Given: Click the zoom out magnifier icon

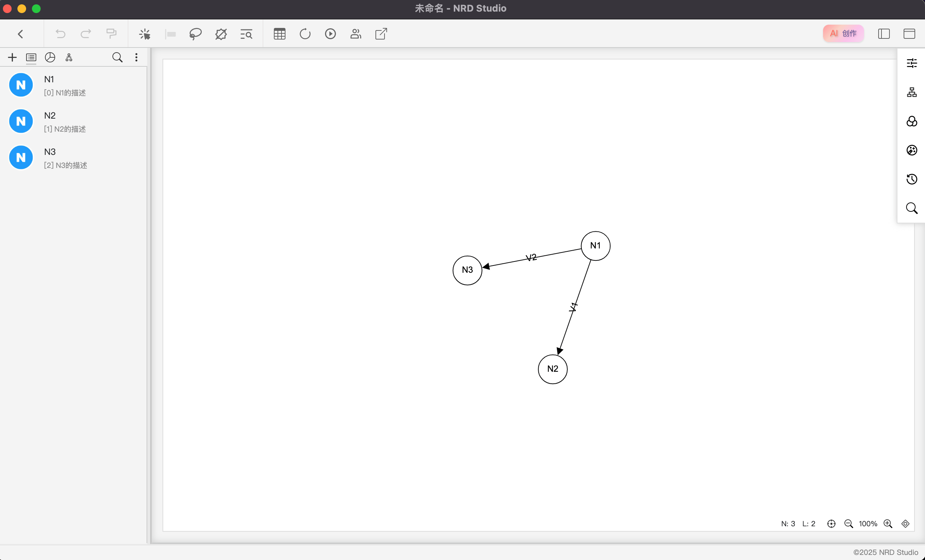Looking at the screenshot, I should point(848,524).
